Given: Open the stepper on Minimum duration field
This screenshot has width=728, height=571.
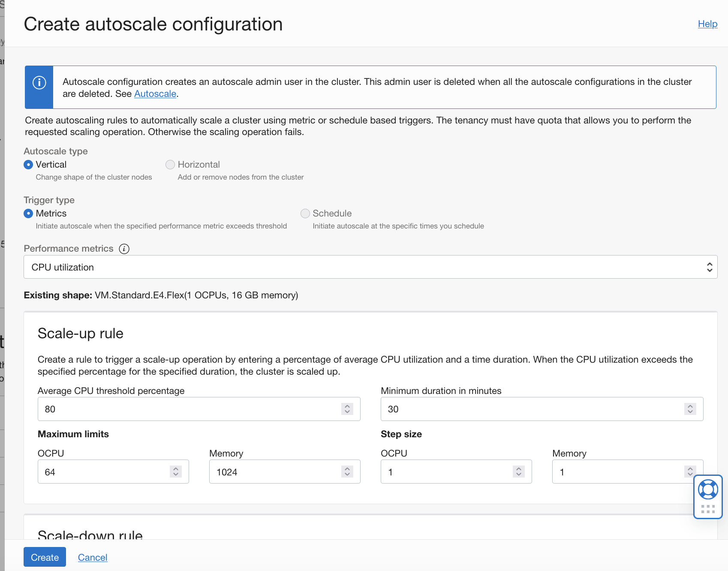Looking at the screenshot, I should (689, 409).
